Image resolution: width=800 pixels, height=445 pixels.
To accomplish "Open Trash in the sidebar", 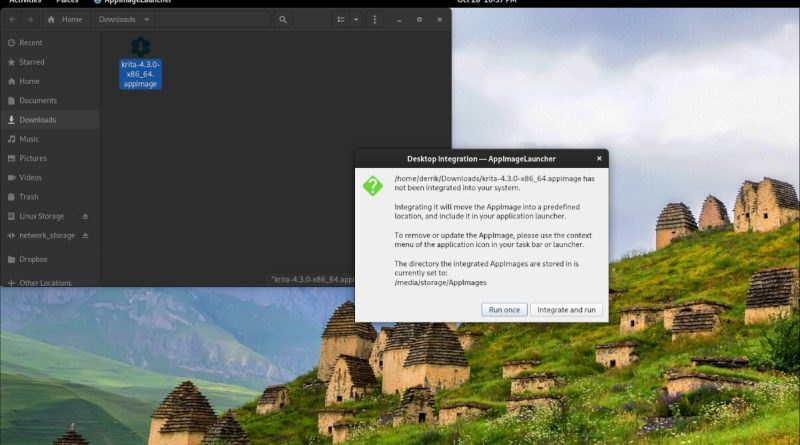I will pos(49,196).
